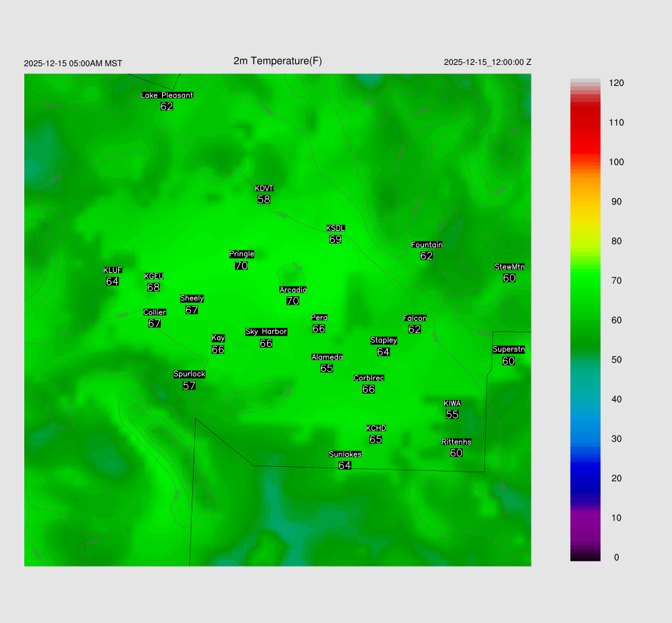Click the Pringle station label
Viewport: 672px width, 623px height.
[241, 254]
